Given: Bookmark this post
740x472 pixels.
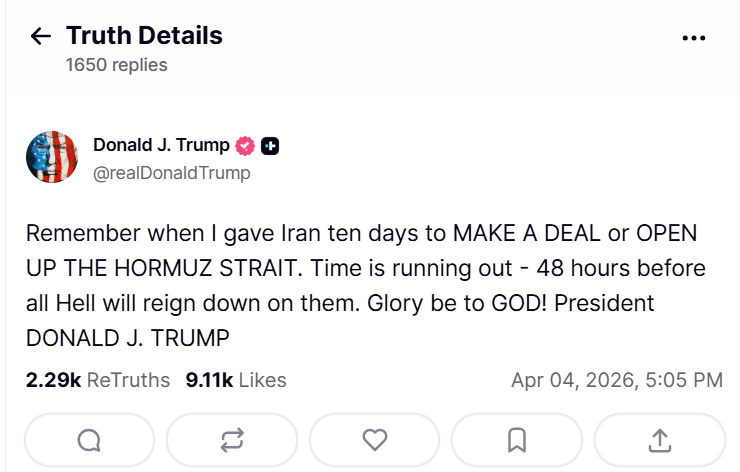Looking at the screenshot, I should click(x=517, y=440).
